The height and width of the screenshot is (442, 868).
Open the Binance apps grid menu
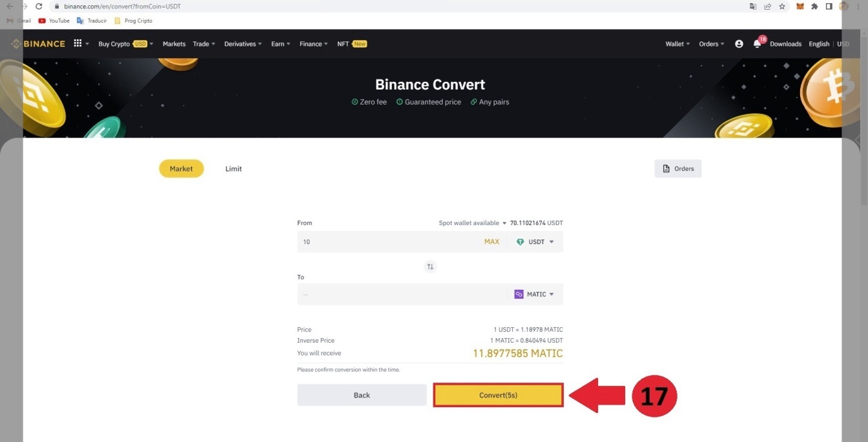[x=78, y=43]
